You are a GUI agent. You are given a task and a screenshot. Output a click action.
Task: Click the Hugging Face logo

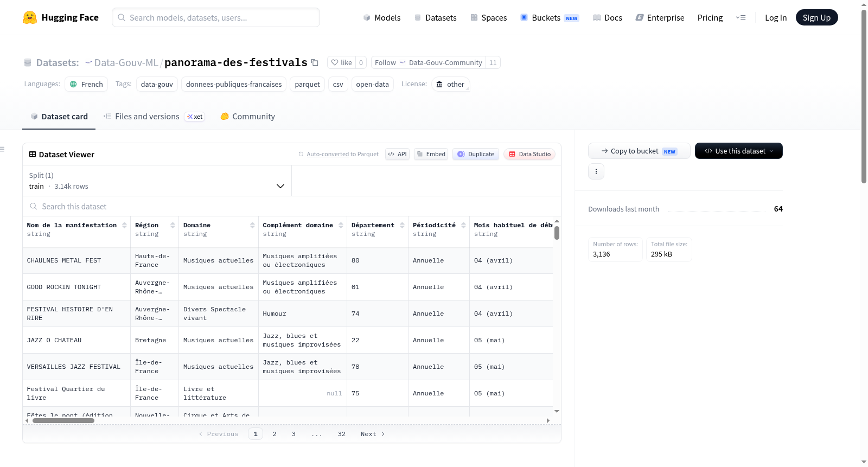60,17
